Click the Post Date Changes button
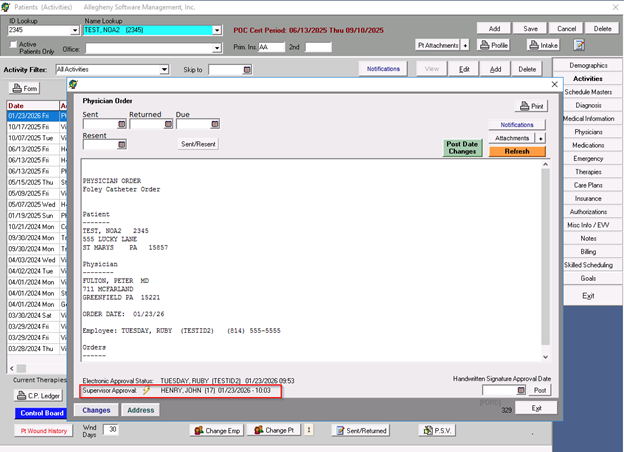624x452 pixels. pyautogui.click(x=463, y=148)
